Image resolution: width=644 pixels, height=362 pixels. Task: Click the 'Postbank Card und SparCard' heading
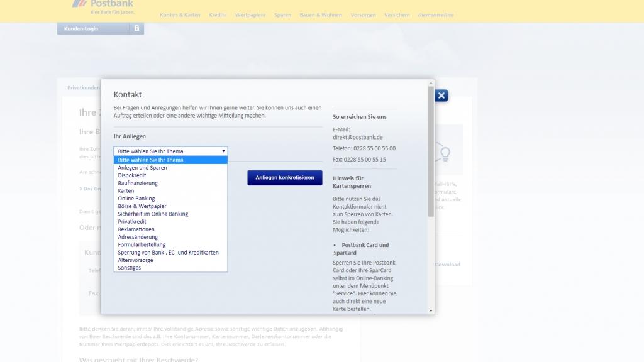point(362,249)
